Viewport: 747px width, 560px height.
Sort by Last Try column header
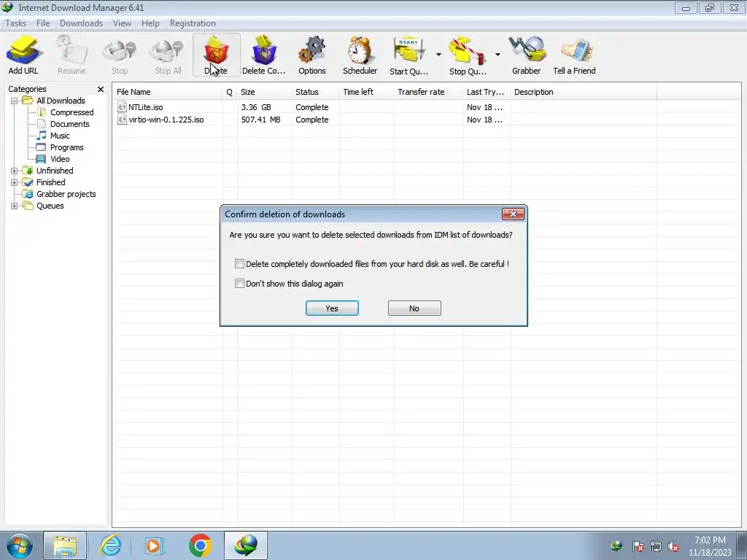coord(487,92)
